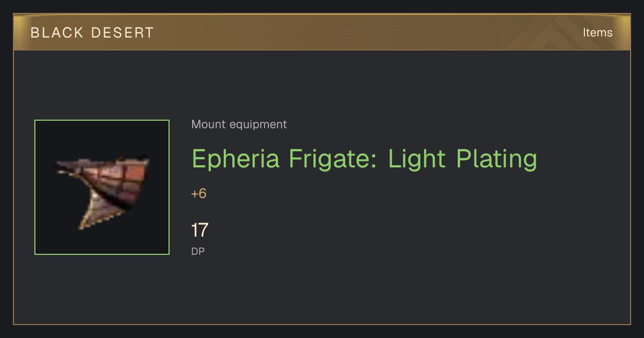
Task: Click the green-bordered item thumbnail frame
Action: tap(102, 187)
